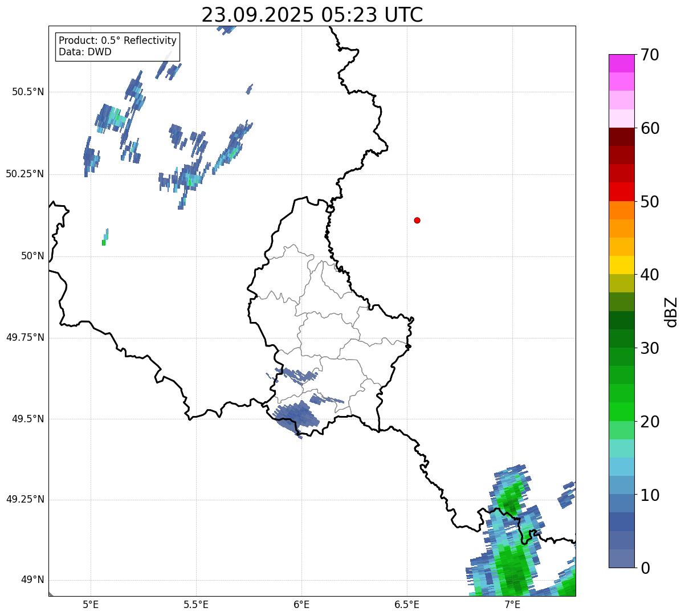Click the colorbar 0 tick label
This screenshot has height=616, width=685.
[x=645, y=568]
